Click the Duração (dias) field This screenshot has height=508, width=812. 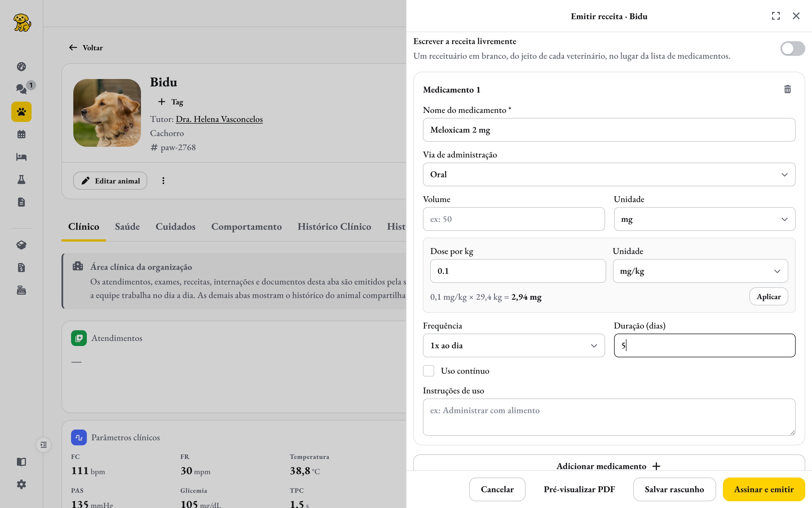(704, 345)
